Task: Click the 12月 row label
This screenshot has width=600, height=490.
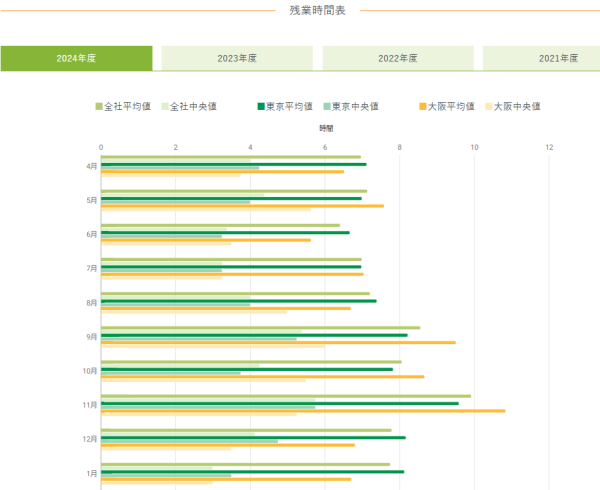Action: coord(90,439)
